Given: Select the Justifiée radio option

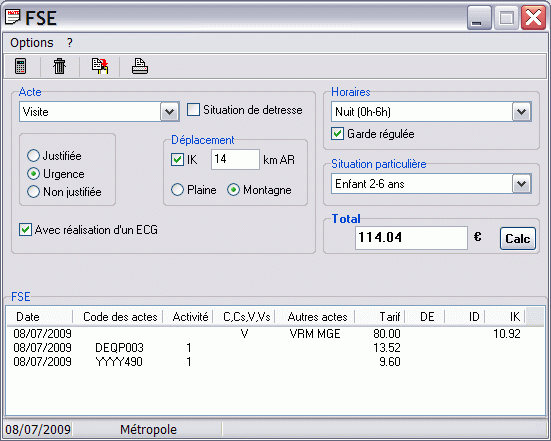Looking at the screenshot, I should tap(33, 156).
